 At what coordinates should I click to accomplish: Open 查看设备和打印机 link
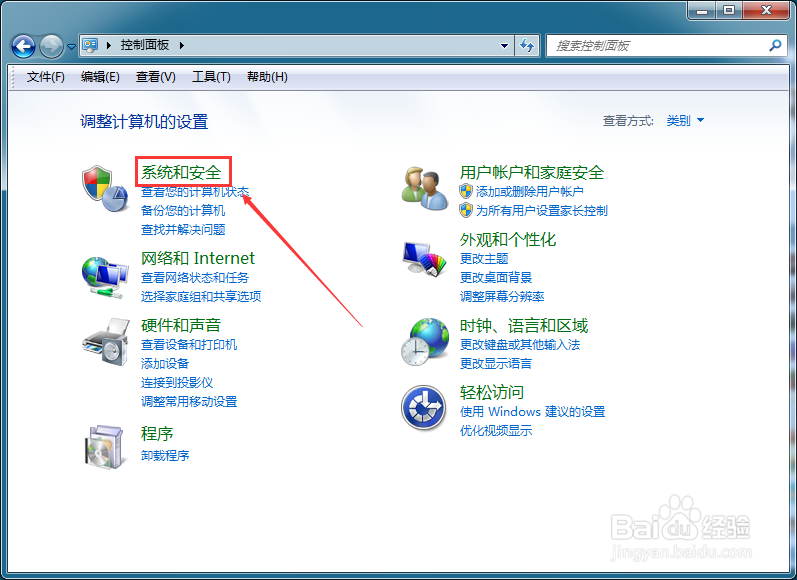click(x=189, y=345)
